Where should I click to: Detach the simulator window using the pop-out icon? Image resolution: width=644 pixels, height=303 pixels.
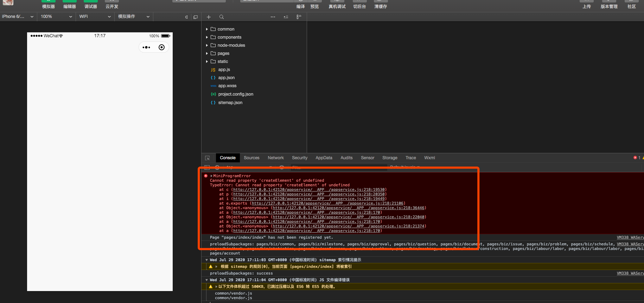coord(196,17)
